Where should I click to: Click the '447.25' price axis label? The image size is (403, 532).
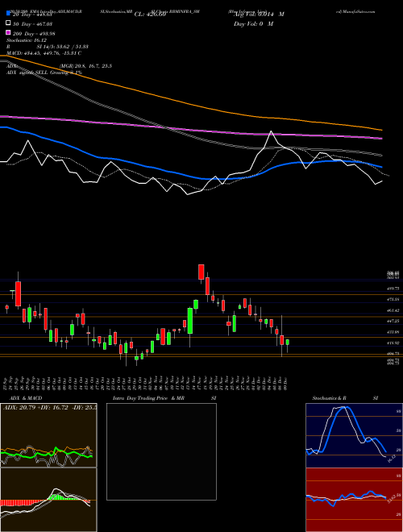[x=393, y=321]
